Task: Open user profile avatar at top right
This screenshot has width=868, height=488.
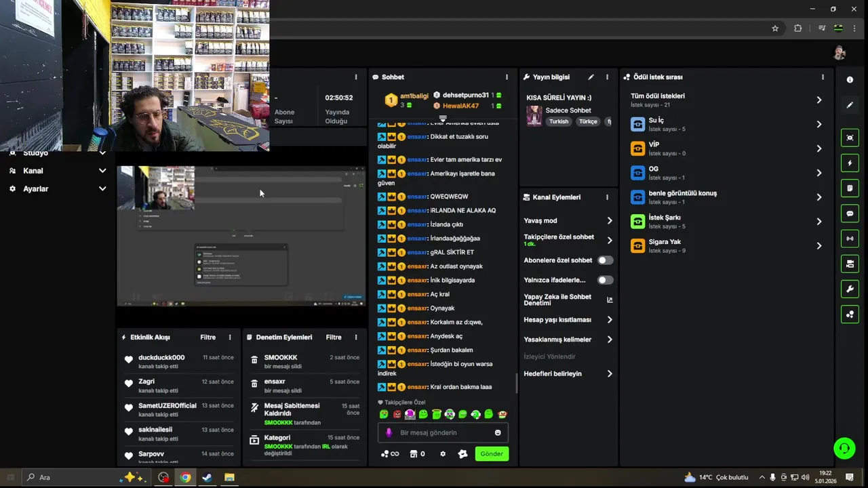Action: point(840,53)
